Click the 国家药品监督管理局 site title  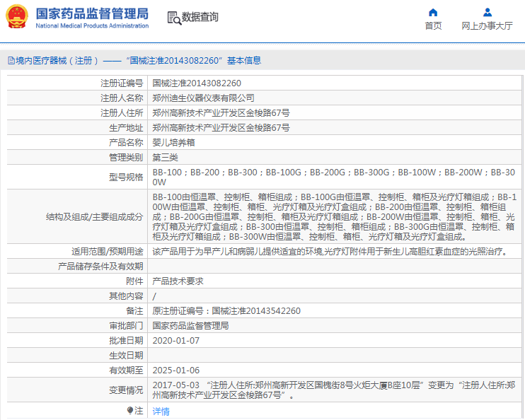point(92,13)
